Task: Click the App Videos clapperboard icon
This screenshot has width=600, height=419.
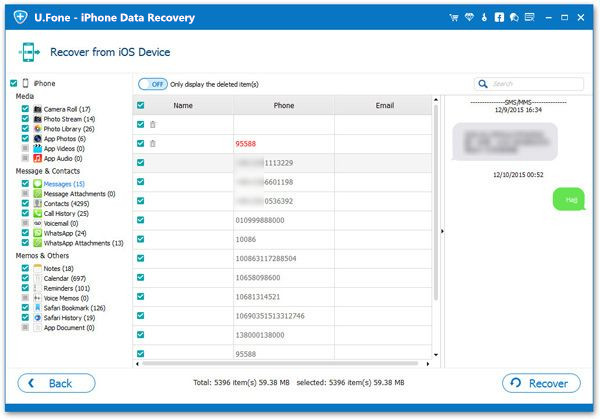Action: point(38,148)
